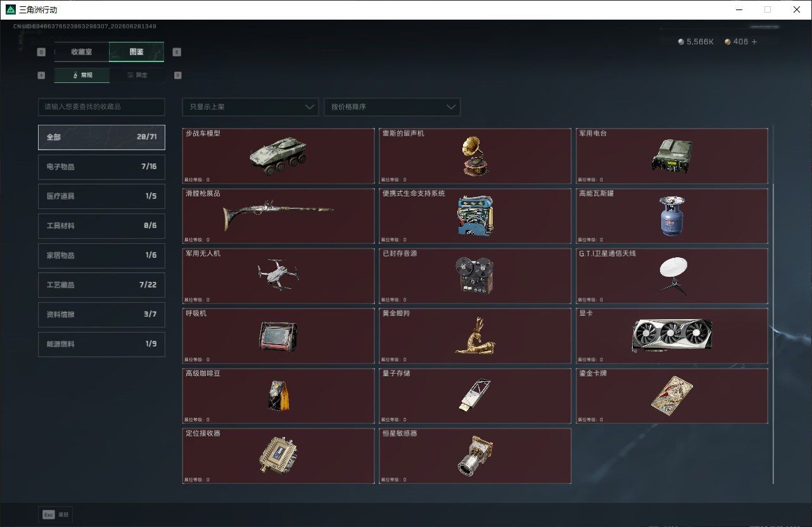This screenshot has width=812, height=527.
Task: Click the Q key hint icon
Action: click(41, 52)
